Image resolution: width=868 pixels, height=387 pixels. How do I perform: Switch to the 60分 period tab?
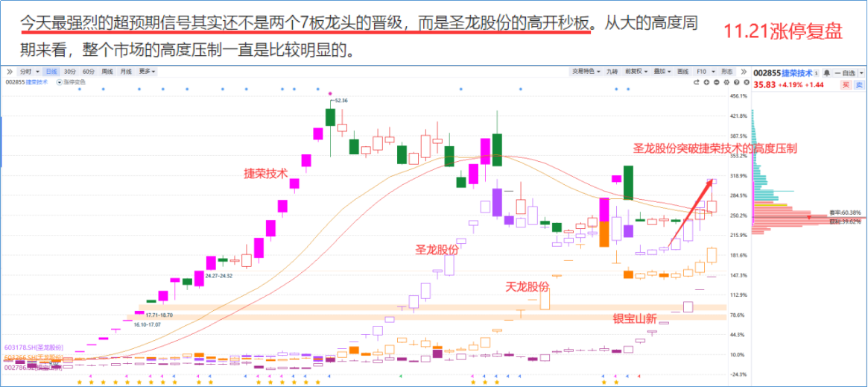coord(89,72)
